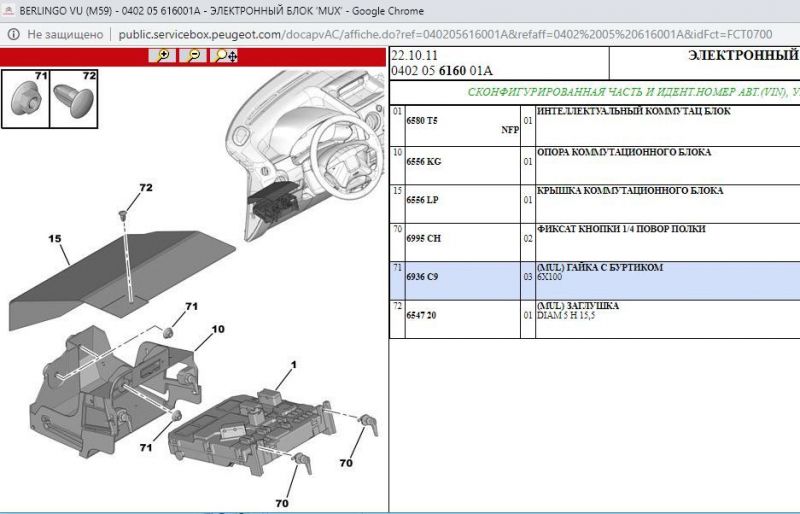Click callout 15 on the cover panel
The image size is (800, 514).
click(x=55, y=239)
